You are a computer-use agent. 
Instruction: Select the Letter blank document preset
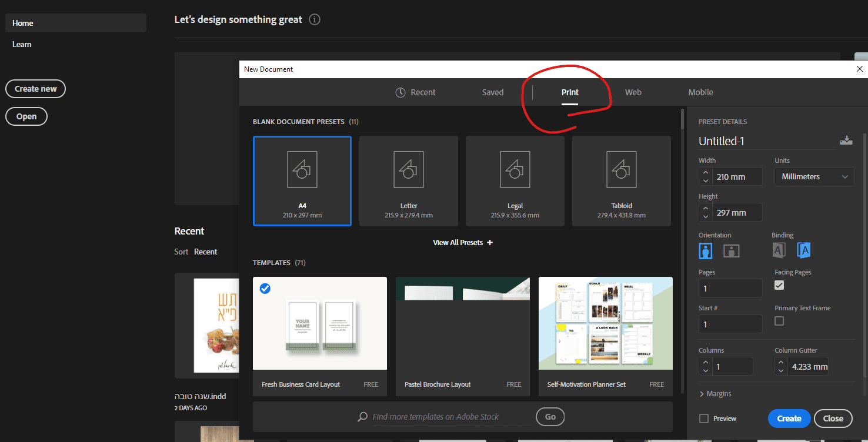(x=409, y=181)
